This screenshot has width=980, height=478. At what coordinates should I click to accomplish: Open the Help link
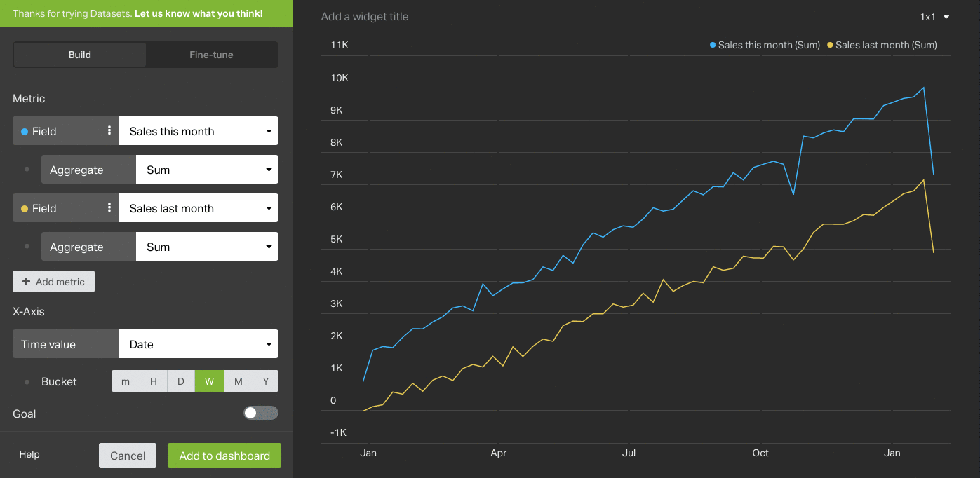[x=29, y=454]
